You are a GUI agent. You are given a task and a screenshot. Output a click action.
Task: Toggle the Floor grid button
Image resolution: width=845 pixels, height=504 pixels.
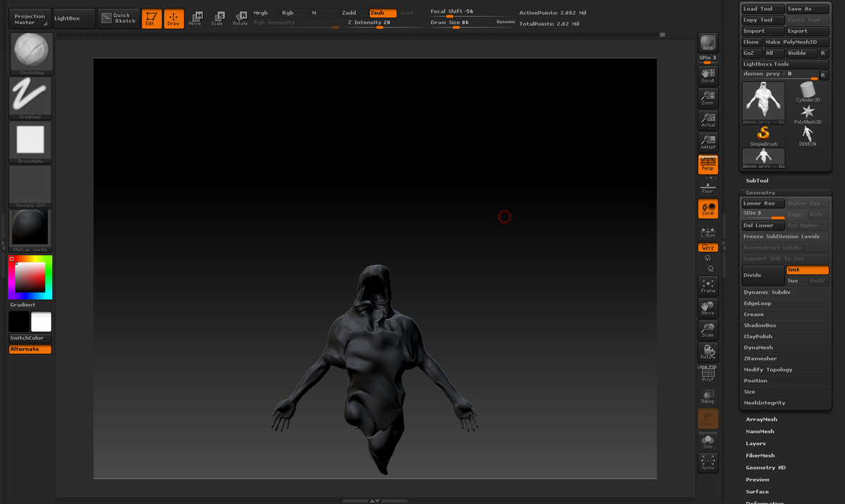[x=708, y=188]
